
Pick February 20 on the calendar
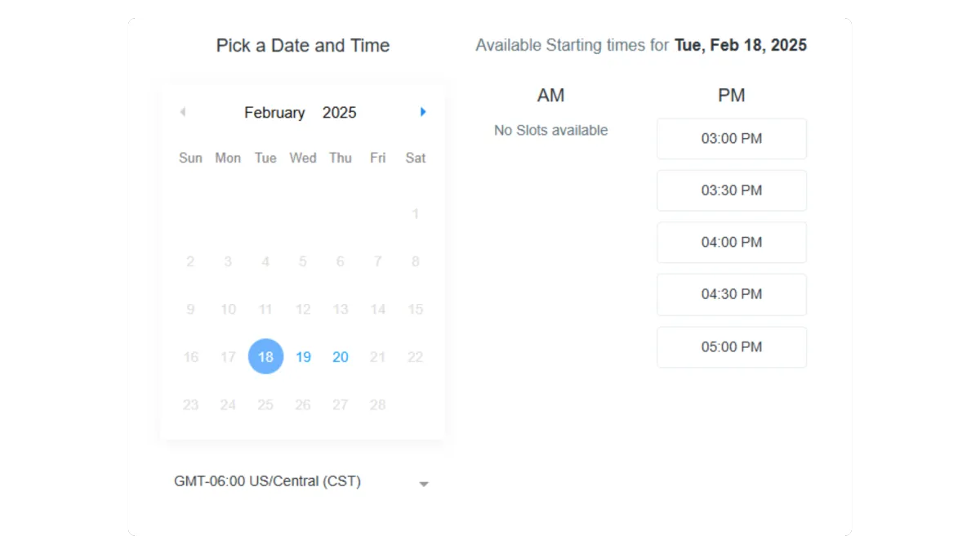click(x=341, y=357)
